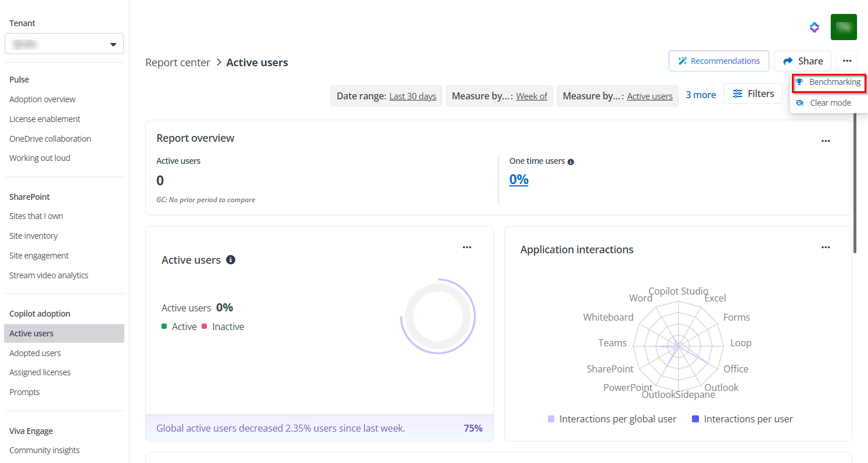Select Clear mode from the open menu
The width and height of the screenshot is (868, 463).
[830, 102]
